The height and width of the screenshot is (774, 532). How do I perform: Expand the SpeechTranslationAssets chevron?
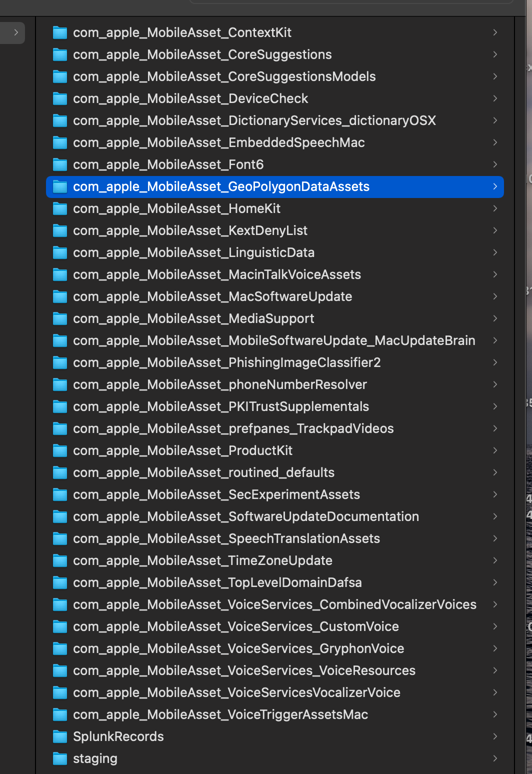(x=495, y=538)
